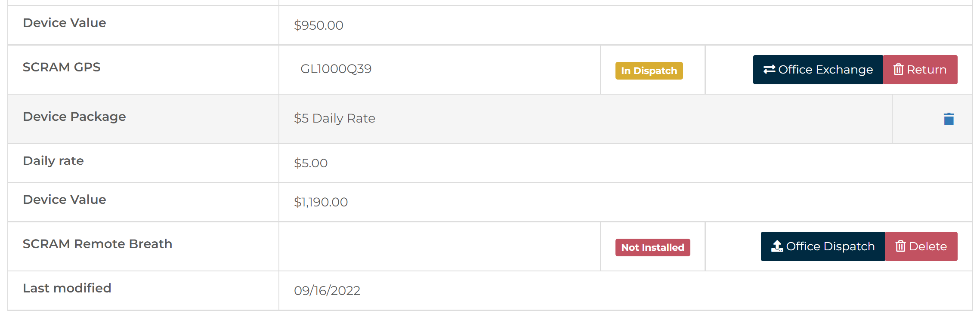
Task: Click the Device Package row label
Action: coord(74,117)
